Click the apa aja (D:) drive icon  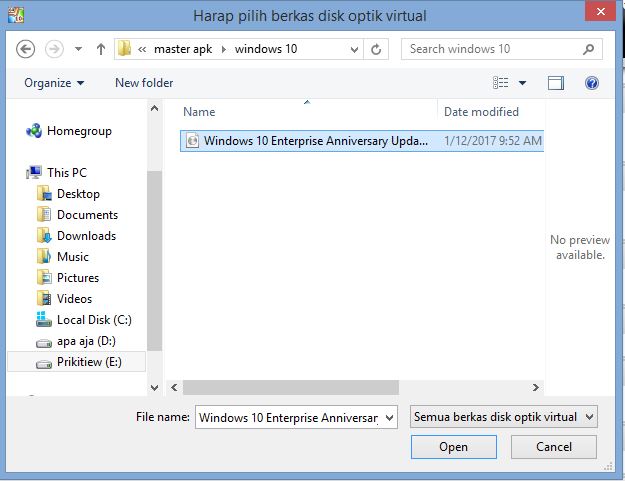[x=44, y=343]
